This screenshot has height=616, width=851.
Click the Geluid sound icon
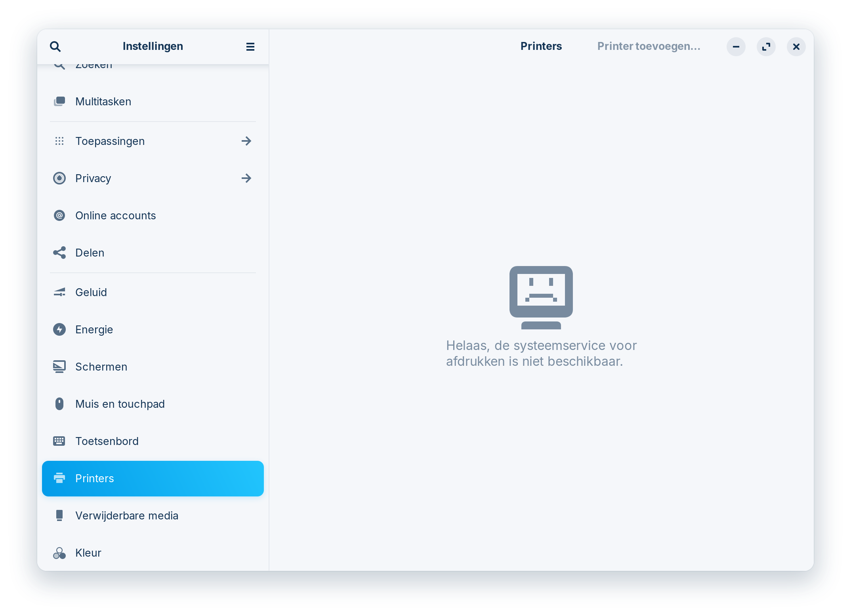pos(59,292)
